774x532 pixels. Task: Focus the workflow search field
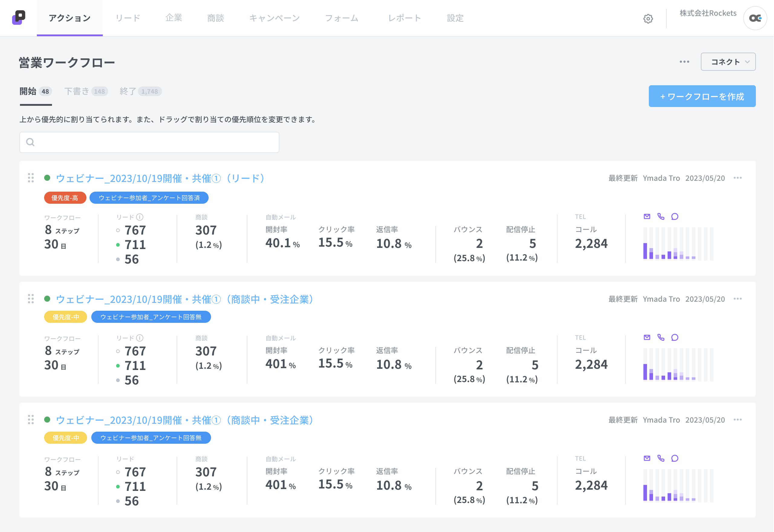[x=149, y=142]
